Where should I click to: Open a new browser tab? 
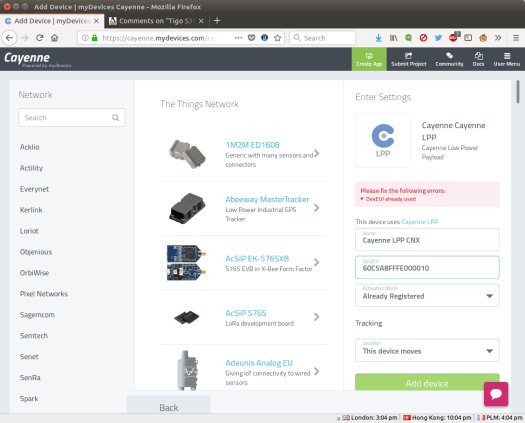(x=217, y=21)
